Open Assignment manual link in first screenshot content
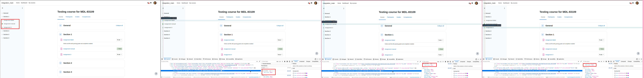Viewport: 644px width, 78px height. 69,49
